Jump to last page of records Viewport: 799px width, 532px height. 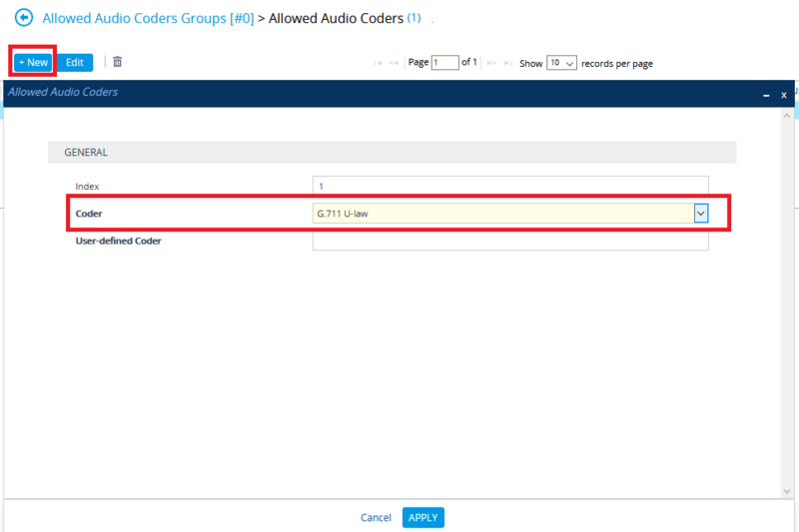click(508, 63)
